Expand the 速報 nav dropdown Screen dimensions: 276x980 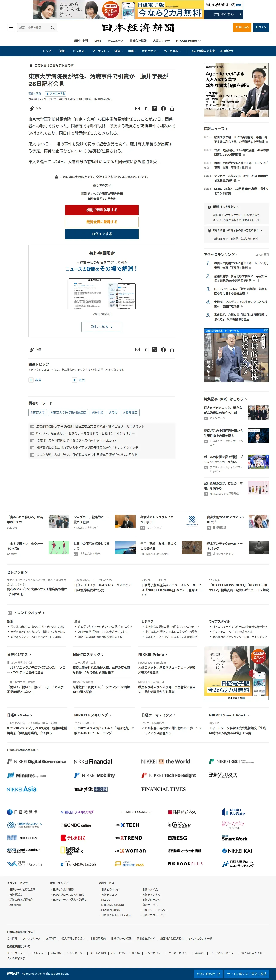click(63, 51)
